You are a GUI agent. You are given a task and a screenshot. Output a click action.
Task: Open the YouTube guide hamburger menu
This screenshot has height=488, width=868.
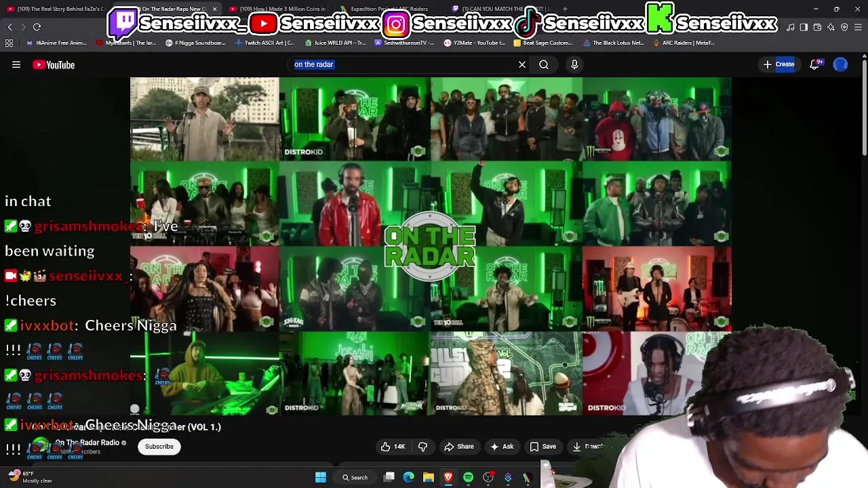pyautogui.click(x=16, y=65)
